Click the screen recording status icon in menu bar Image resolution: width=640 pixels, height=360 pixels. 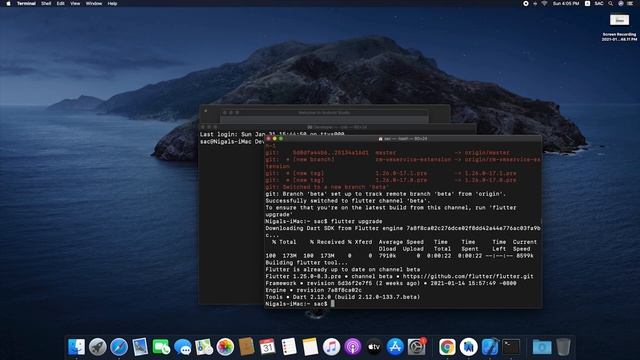(x=526, y=3)
